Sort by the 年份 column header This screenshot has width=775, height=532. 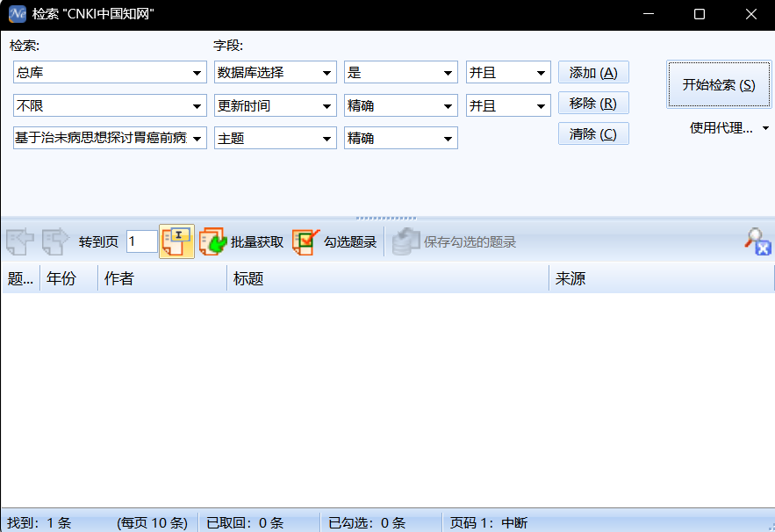tap(68, 278)
